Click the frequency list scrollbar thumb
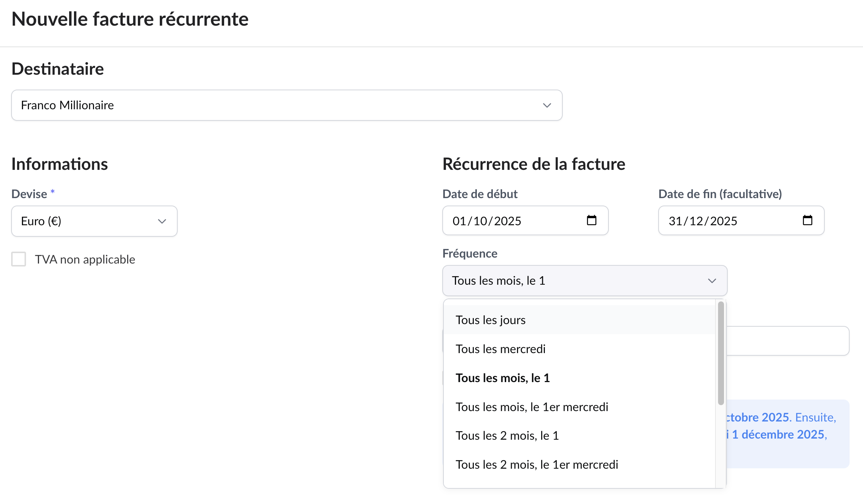863x504 pixels. [x=721, y=353]
